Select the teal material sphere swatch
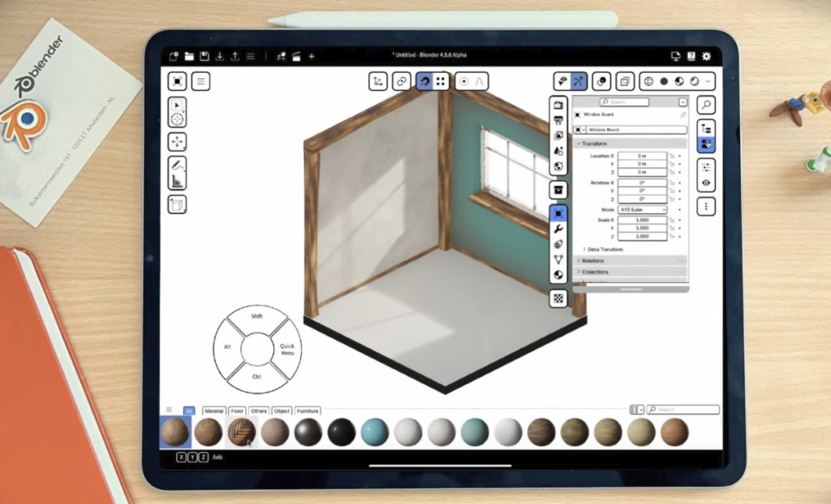Image resolution: width=831 pixels, height=504 pixels. point(374,433)
